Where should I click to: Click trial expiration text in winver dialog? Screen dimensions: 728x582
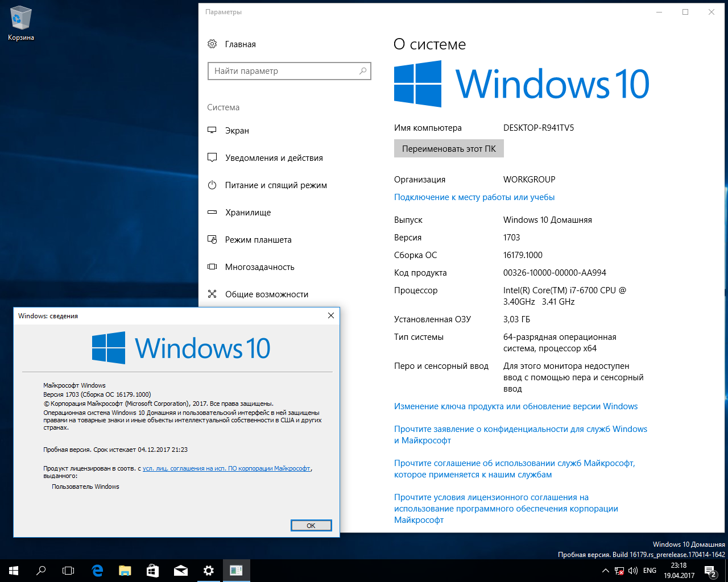pos(115,450)
